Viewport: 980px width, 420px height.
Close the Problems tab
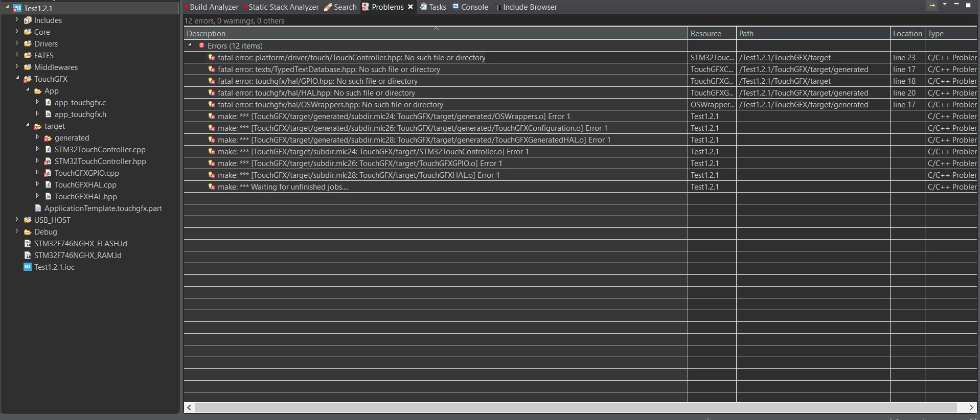pos(411,7)
